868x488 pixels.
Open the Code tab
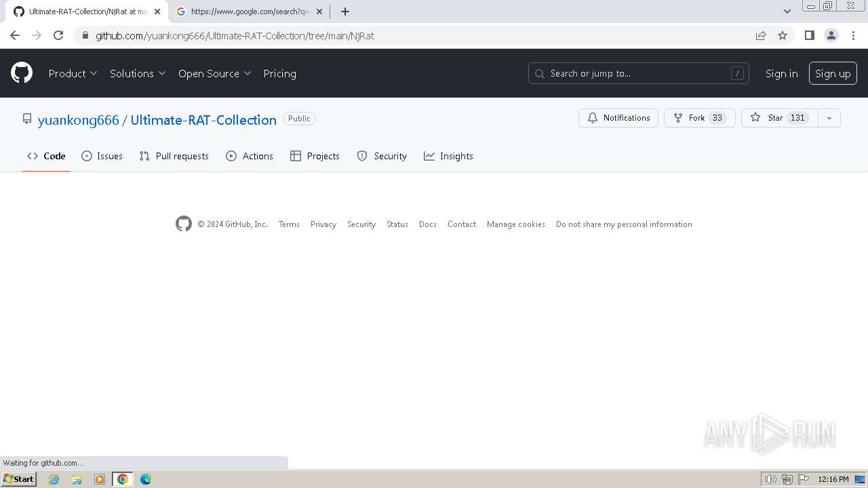[x=46, y=156]
